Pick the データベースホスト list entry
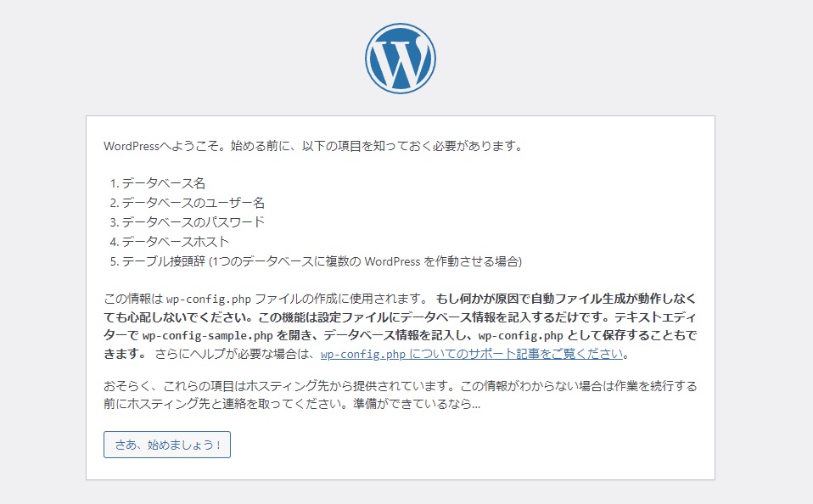This screenshot has width=813, height=504. click(x=176, y=242)
